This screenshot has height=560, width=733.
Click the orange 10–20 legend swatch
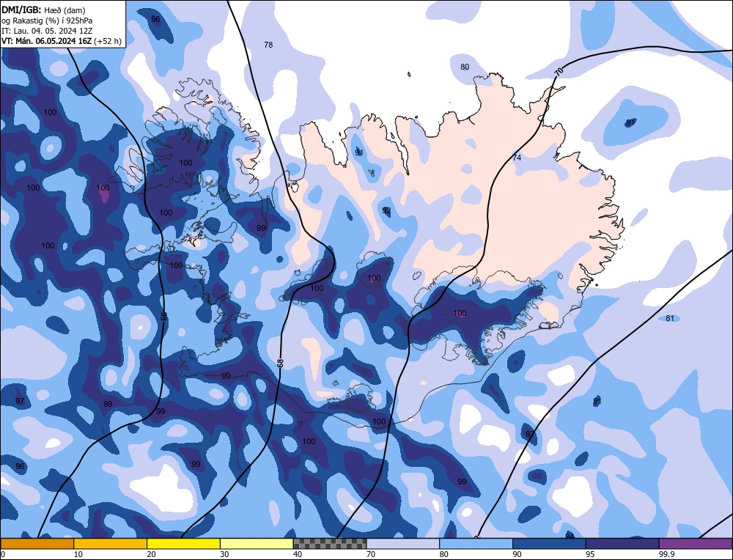pyautogui.click(x=111, y=544)
